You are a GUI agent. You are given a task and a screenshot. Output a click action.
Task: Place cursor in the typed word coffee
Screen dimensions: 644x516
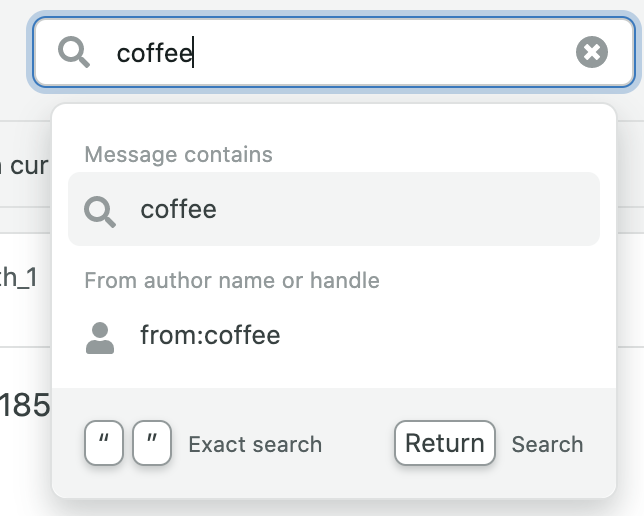click(154, 53)
